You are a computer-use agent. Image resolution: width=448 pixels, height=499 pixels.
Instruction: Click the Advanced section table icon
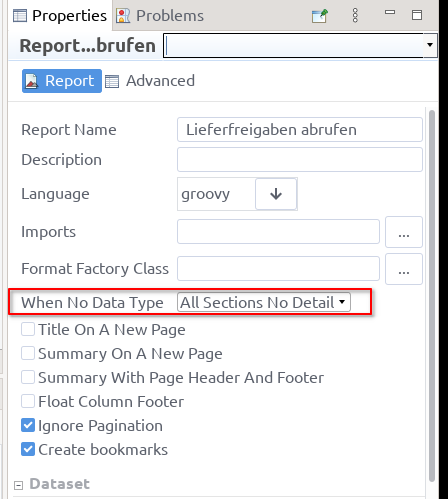click(x=112, y=81)
